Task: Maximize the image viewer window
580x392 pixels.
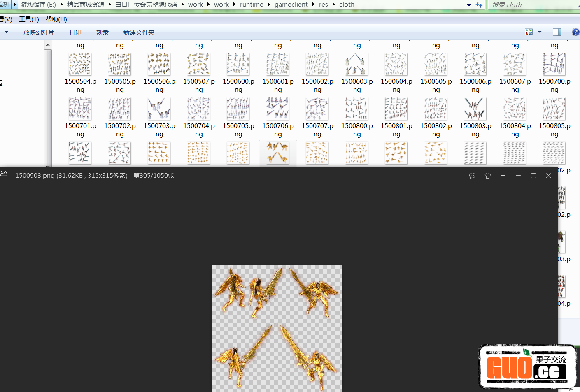Action: coord(533,176)
